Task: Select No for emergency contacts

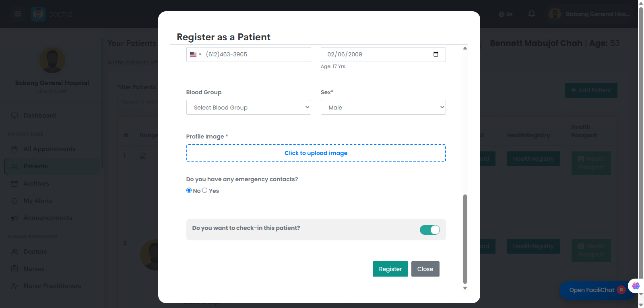Action: [189, 190]
